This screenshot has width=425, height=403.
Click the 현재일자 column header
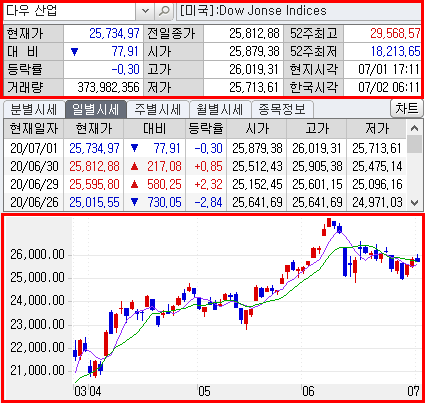tap(34, 128)
